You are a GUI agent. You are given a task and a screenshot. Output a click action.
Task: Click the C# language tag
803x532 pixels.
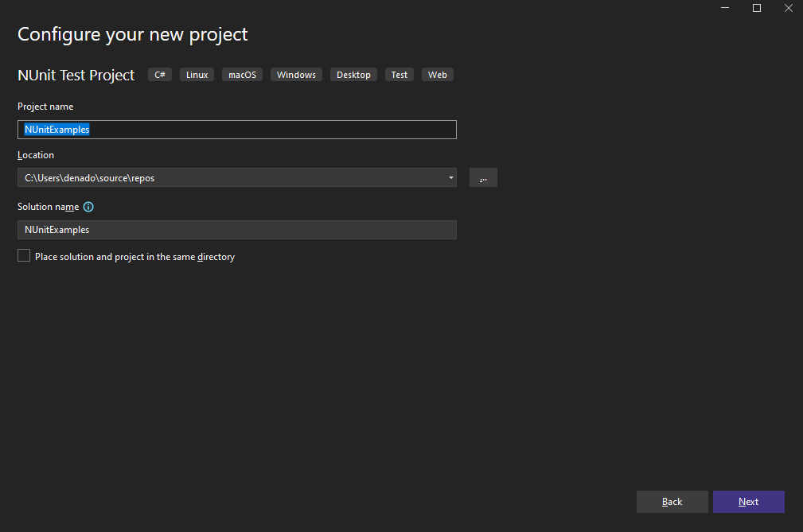(160, 75)
